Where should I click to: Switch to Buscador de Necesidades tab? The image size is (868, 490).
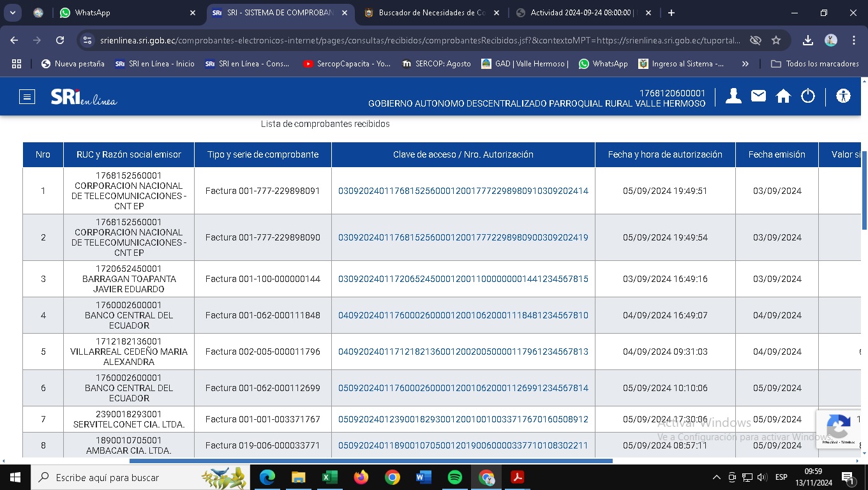coord(431,13)
